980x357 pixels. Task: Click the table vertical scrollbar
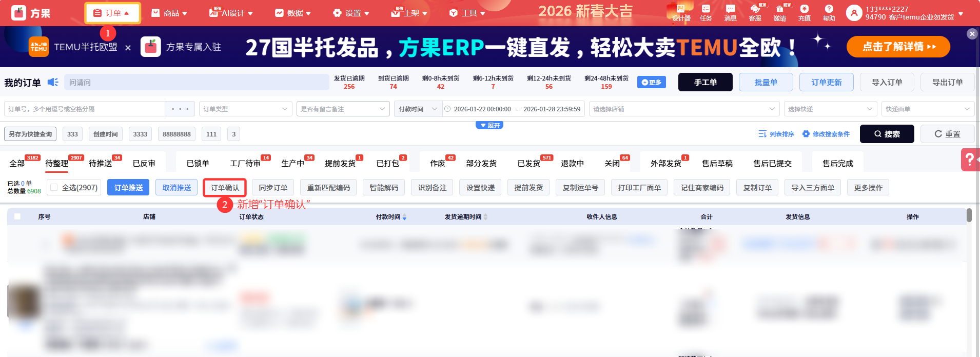coord(969,215)
